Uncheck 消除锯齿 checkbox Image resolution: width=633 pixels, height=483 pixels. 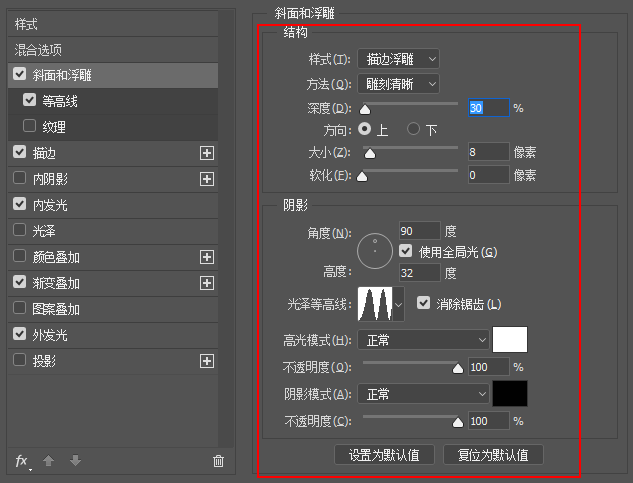pos(423,303)
